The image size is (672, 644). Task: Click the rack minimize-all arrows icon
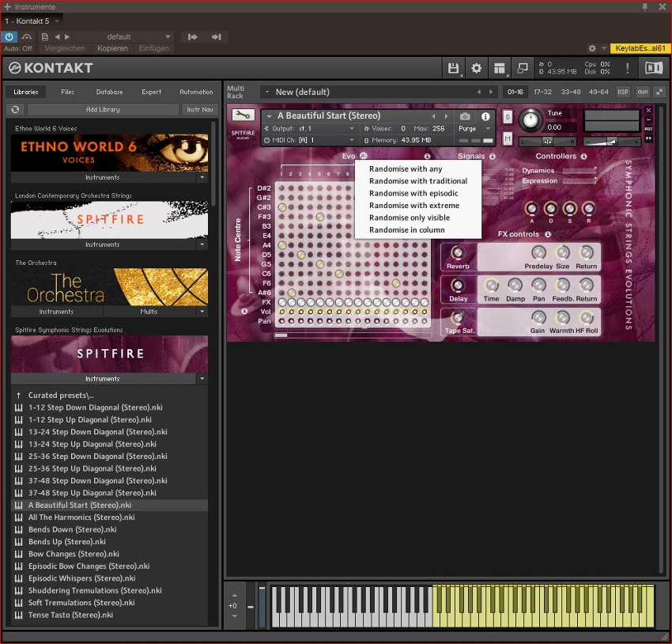pos(659,92)
